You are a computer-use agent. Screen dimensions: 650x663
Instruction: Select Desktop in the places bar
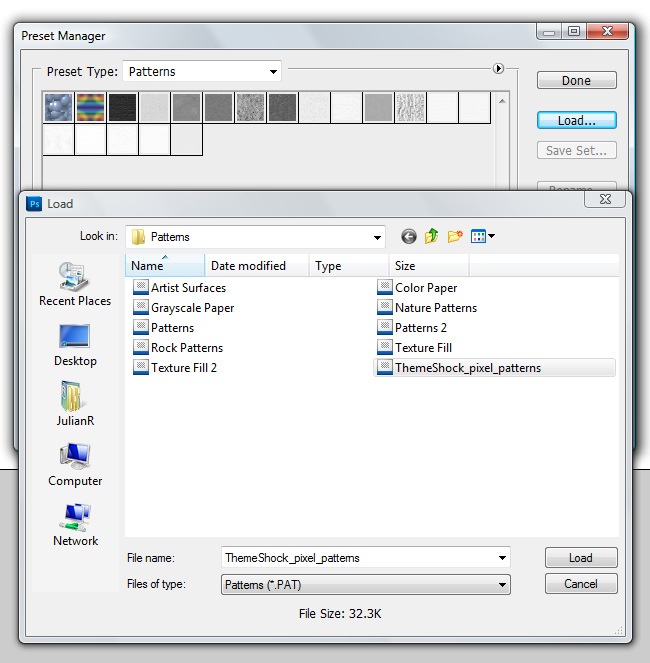point(75,345)
